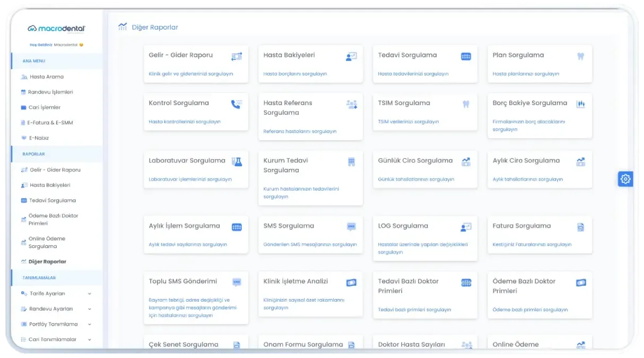Click link Hasta planlarınızı sorgulayın
Viewport: 644px width, 358px height.
coord(526,74)
